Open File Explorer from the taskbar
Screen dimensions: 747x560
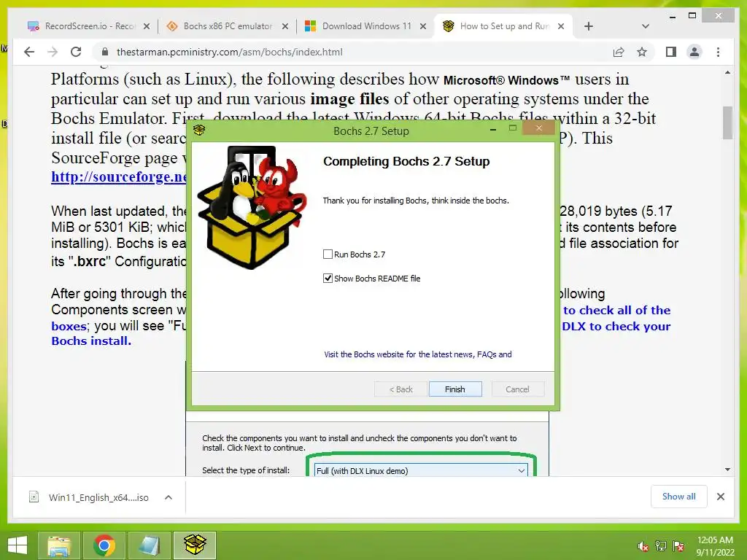click(x=58, y=545)
